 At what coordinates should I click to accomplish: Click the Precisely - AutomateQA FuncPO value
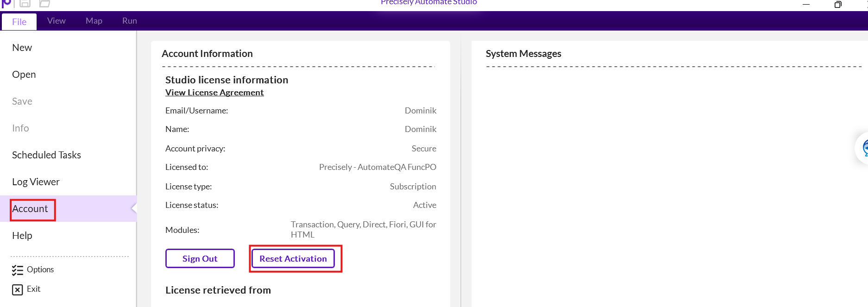click(x=377, y=167)
